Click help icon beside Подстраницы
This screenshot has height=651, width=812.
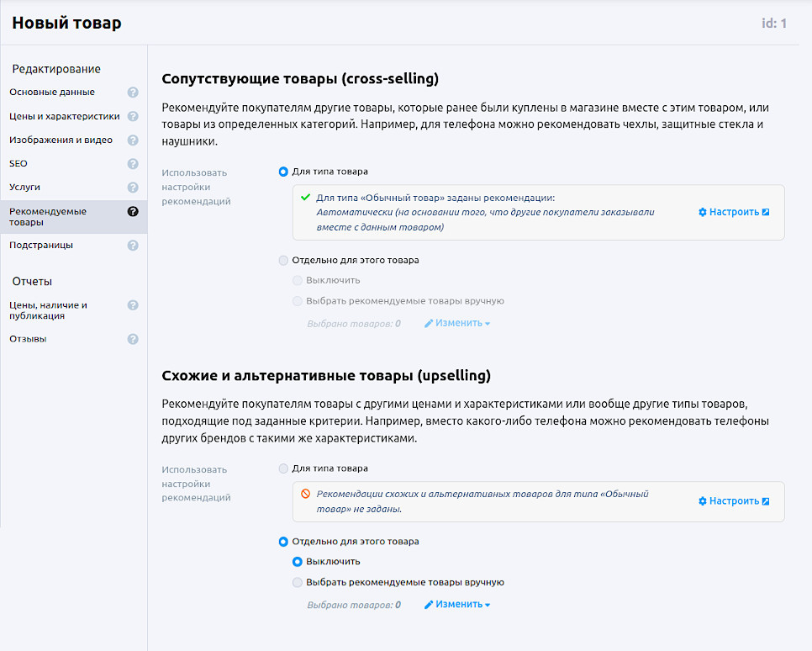(133, 246)
